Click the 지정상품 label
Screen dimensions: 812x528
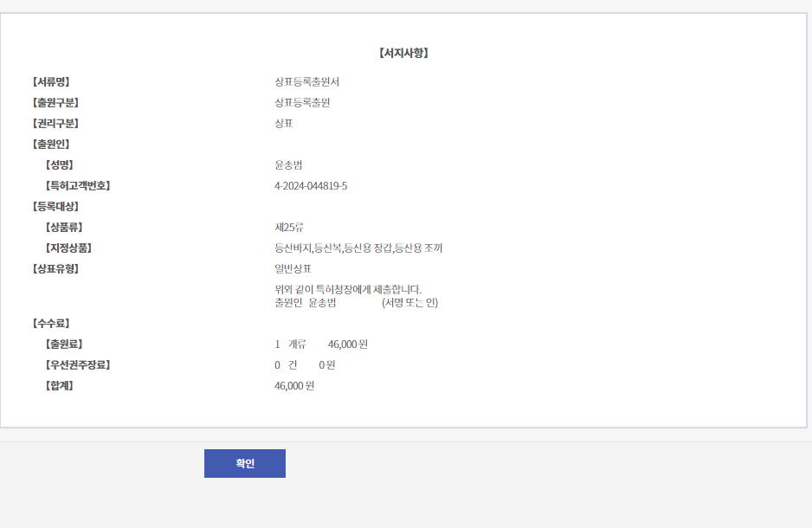coord(68,248)
